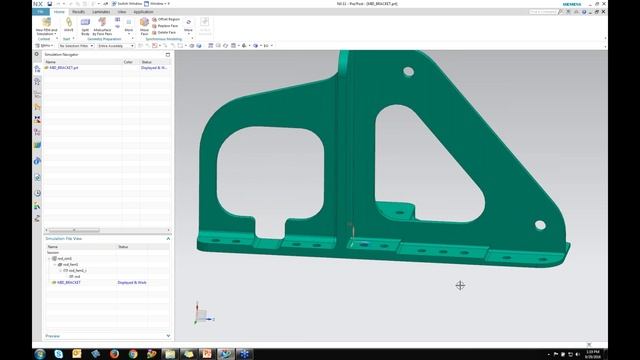This screenshot has height=360, width=640.
Task: Open PowerPoint from the taskbar
Action: [207, 354]
